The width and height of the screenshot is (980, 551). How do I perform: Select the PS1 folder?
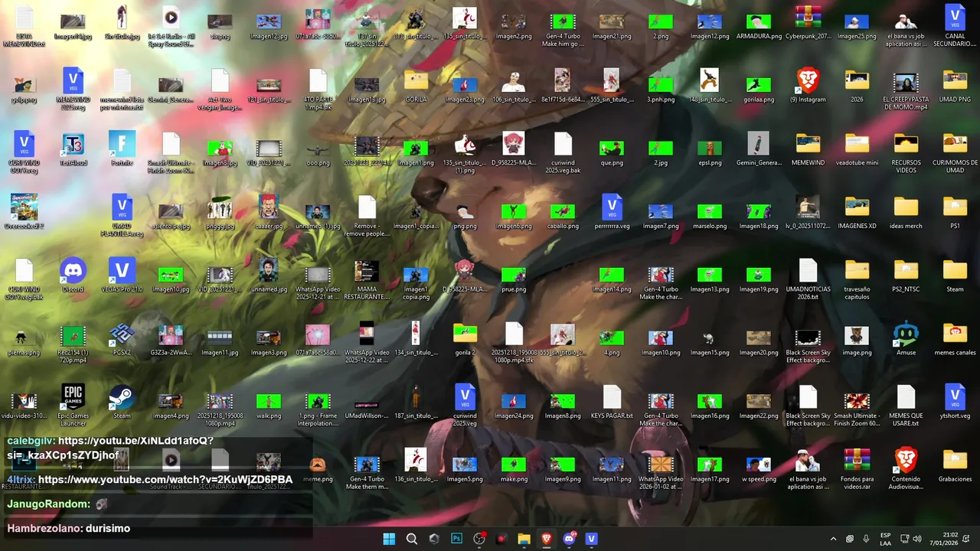(x=955, y=212)
